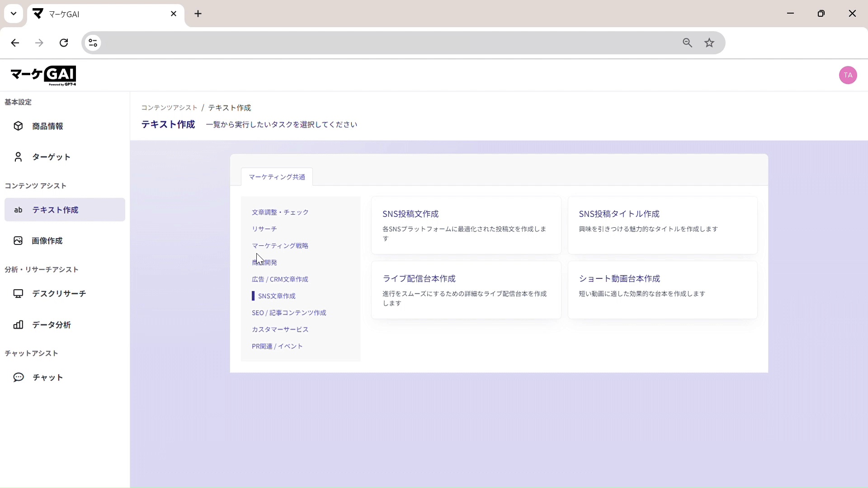Click the コンテンツアシスト breadcrumb link
Viewport: 868px width, 488px height.
(169, 108)
